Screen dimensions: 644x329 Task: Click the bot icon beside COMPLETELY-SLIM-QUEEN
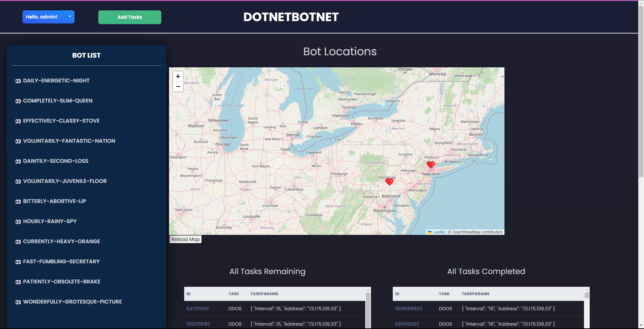pos(18,101)
